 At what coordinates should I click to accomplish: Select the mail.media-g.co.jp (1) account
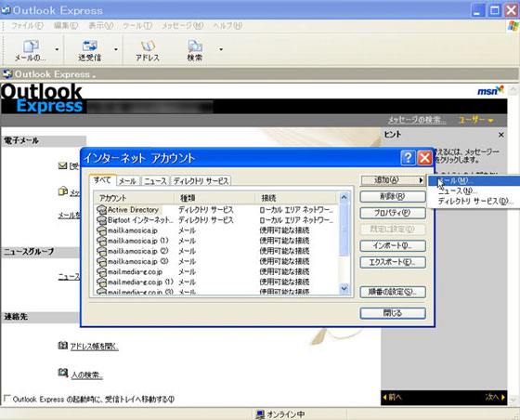click(x=216, y=282)
